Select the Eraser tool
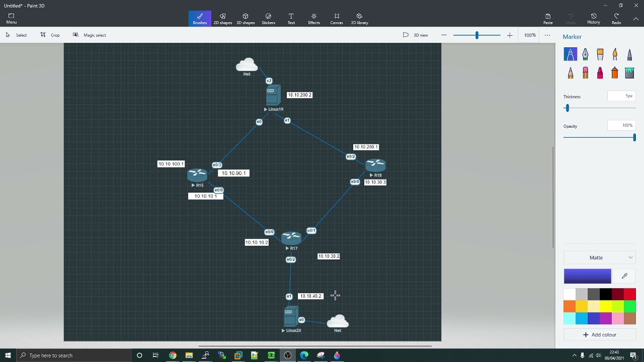The width and height of the screenshot is (644, 362). 585,73
